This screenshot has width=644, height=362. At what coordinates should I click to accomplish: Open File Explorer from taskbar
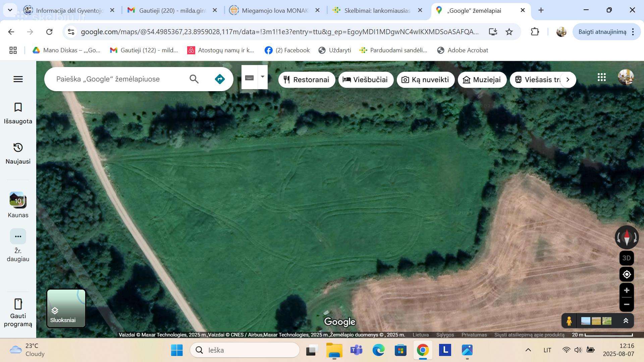coord(334,350)
